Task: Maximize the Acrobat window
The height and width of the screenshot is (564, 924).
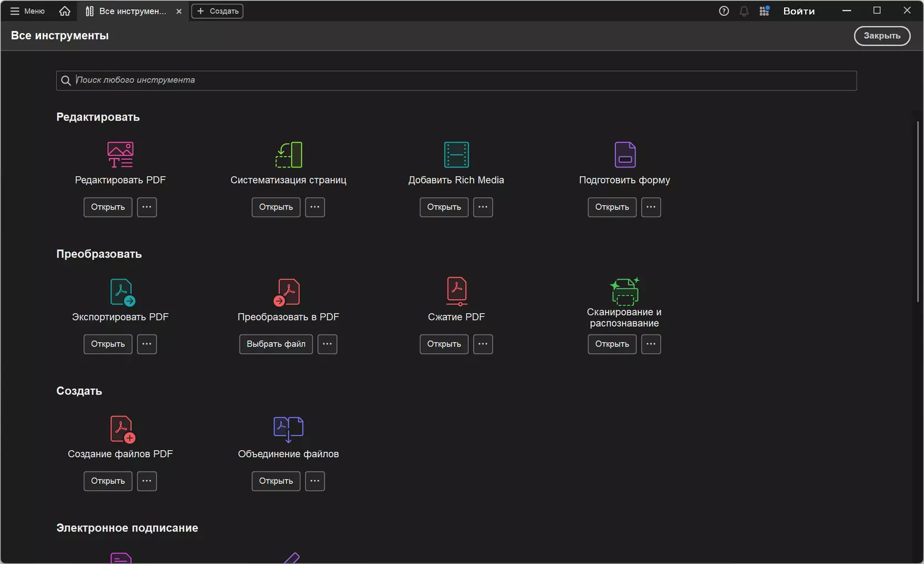Action: 877,11
